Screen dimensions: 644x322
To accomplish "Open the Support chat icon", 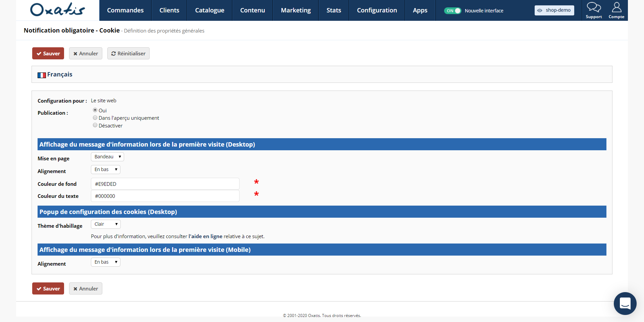I will (x=593, y=7).
